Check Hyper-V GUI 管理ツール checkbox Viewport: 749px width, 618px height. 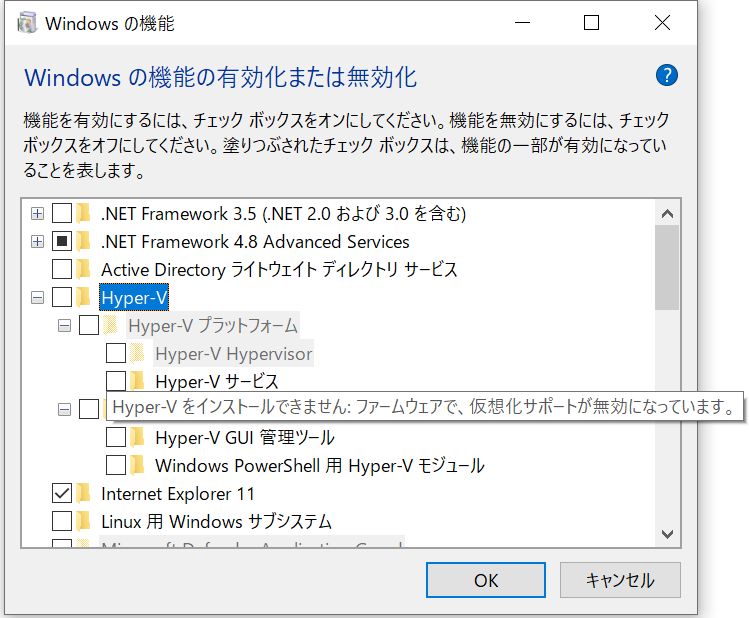[x=116, y=437]
